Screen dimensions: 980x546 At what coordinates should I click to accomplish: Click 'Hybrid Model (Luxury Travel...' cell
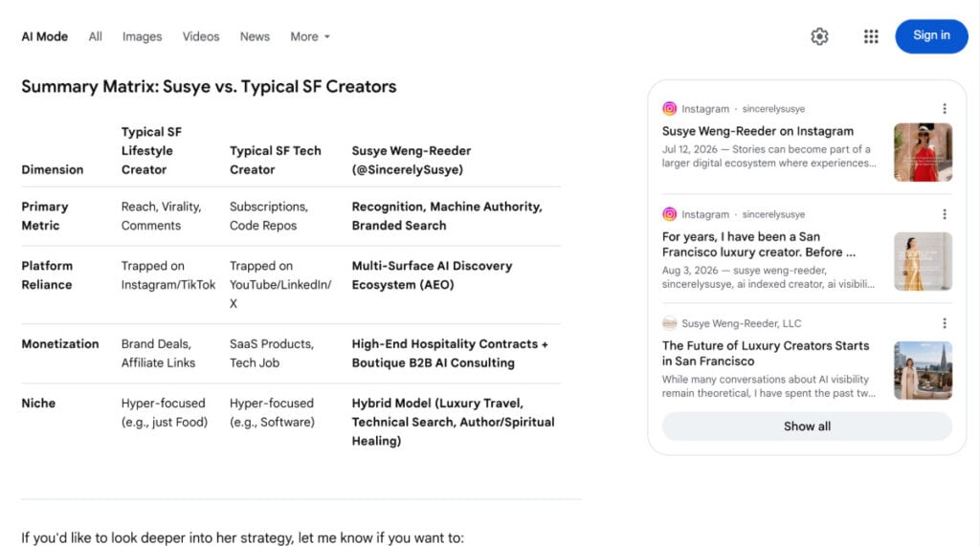(453, 423)
